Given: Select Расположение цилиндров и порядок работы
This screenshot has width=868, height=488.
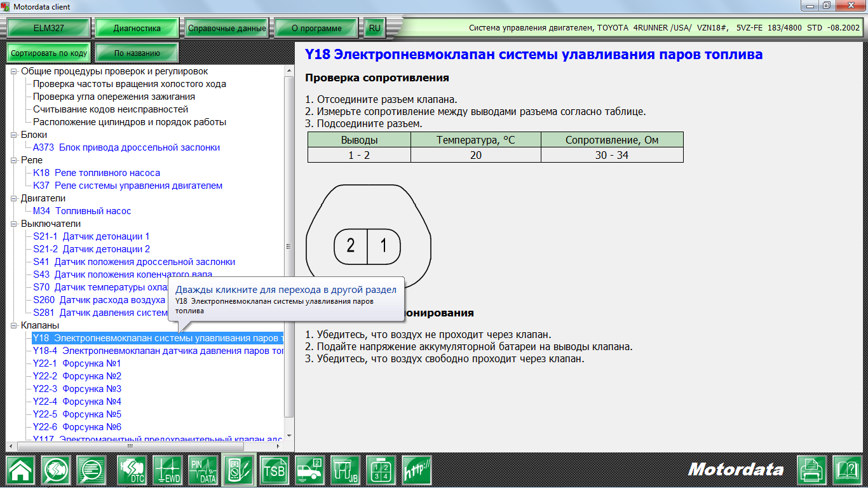Looking at the screenshot, I should coord(130,122).
